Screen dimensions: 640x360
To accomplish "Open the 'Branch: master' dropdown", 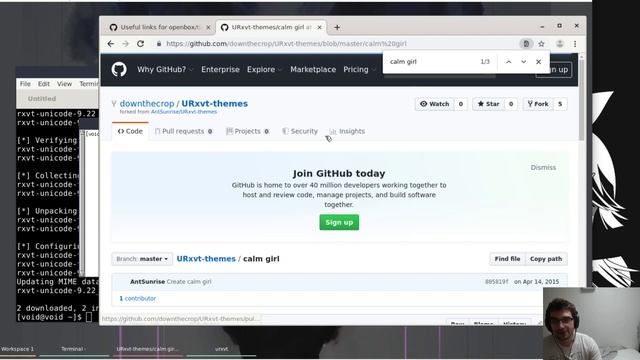I will pos(142,259).
